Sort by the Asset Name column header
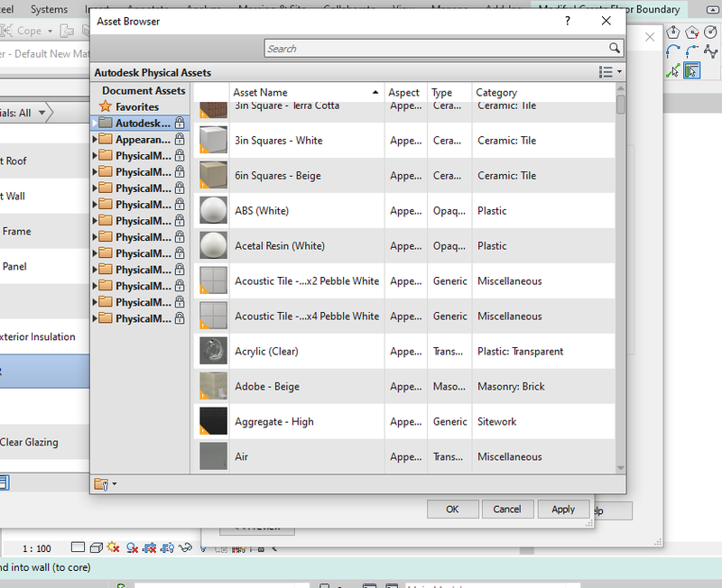The image size is (722, 588). point(306,93)
